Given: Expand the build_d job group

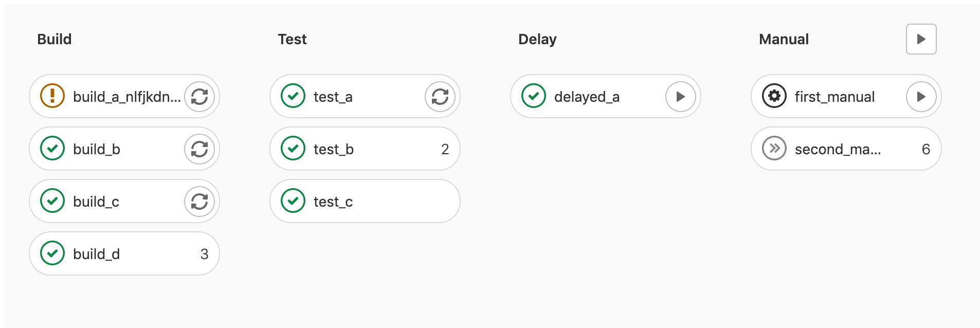Looking at the screenshot, I should pyautogui.click(x=124, y=253).
